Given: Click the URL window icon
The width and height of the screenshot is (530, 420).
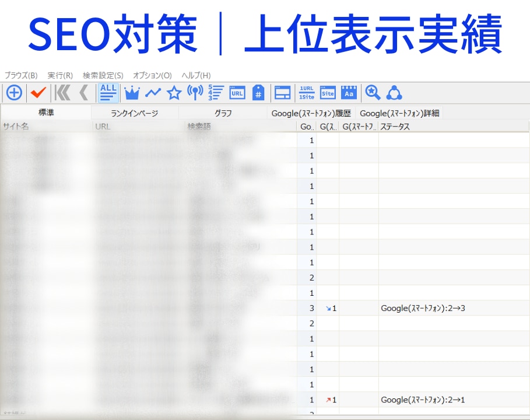Looking at the screenshot, I should 237,93.
